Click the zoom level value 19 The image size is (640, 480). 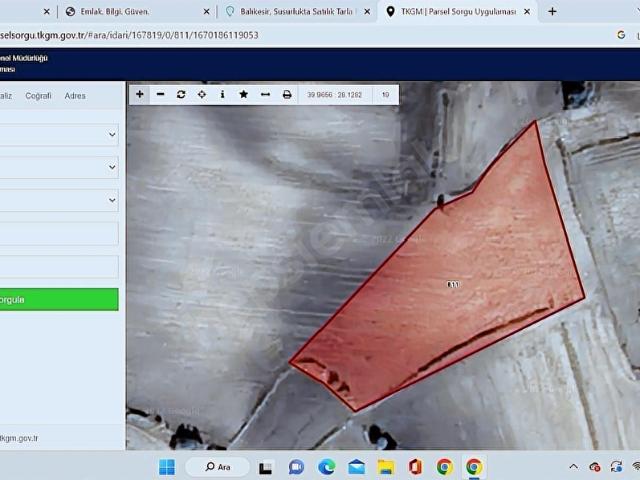pos(385,95)
